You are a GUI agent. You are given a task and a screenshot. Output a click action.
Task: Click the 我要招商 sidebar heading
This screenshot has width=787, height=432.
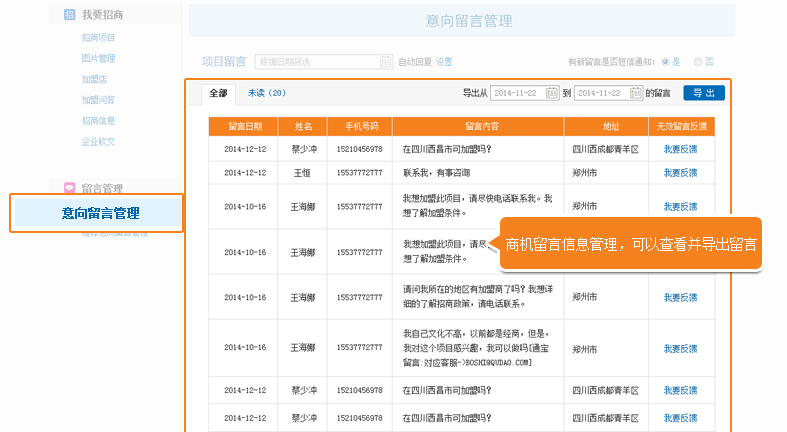tap(102, 15)
